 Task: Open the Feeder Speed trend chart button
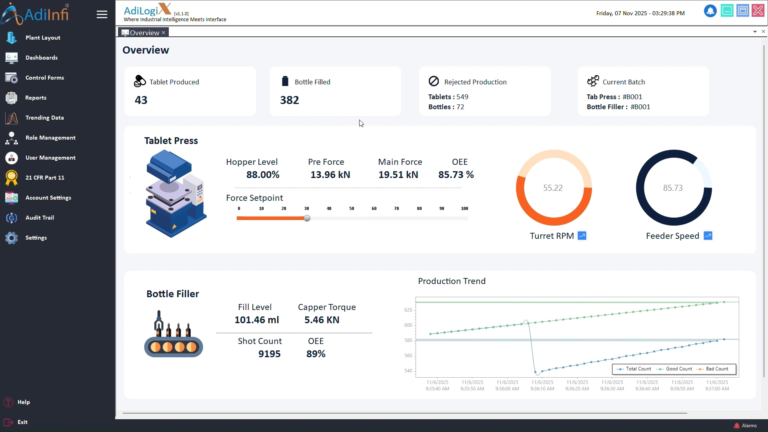pyautogui.click(x=708, y=236)
